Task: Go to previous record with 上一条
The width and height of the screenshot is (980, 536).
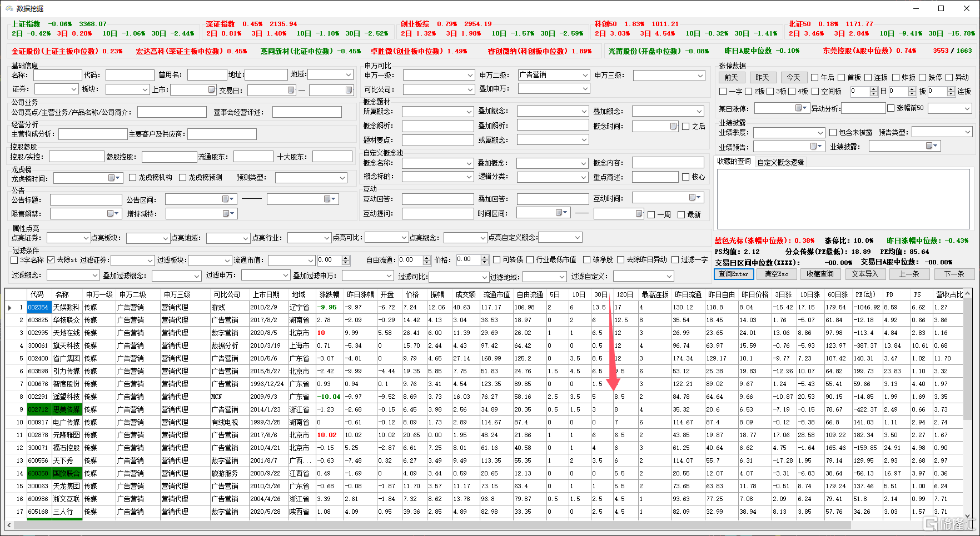Action: (x=908, y=274)
